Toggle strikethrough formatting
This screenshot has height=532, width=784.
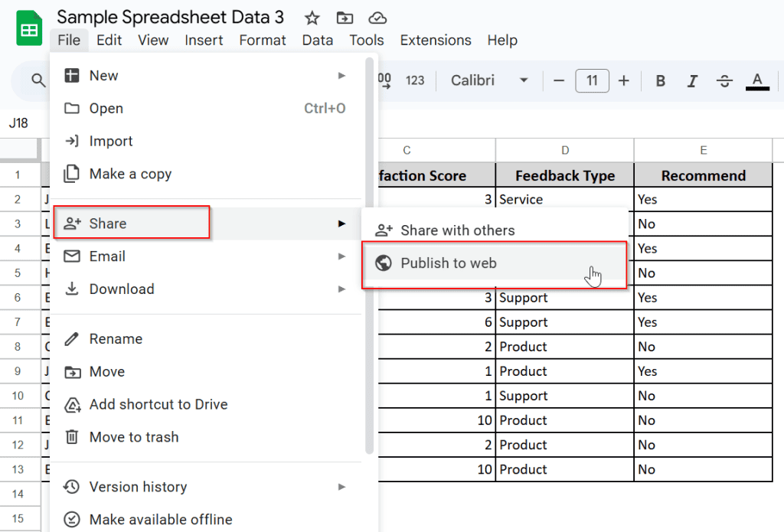[724, 80]
